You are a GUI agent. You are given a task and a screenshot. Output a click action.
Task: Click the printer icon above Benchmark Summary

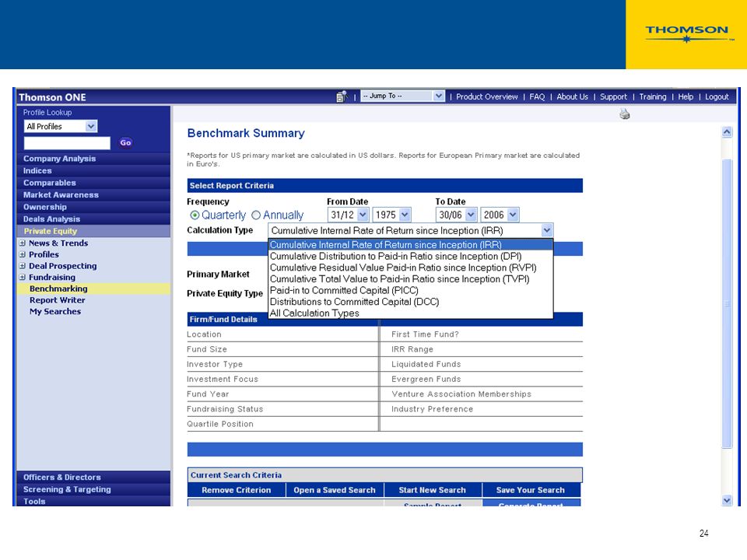point(625,114)
